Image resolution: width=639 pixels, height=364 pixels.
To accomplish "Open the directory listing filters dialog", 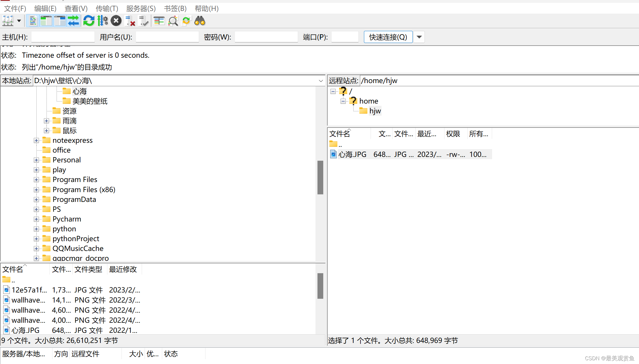I will 159,21.
